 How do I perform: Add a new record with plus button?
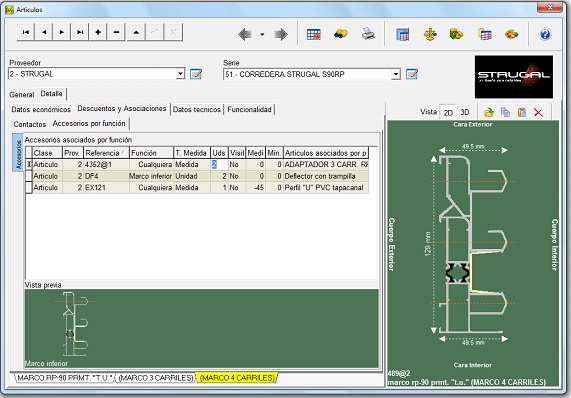click(98, 32)
